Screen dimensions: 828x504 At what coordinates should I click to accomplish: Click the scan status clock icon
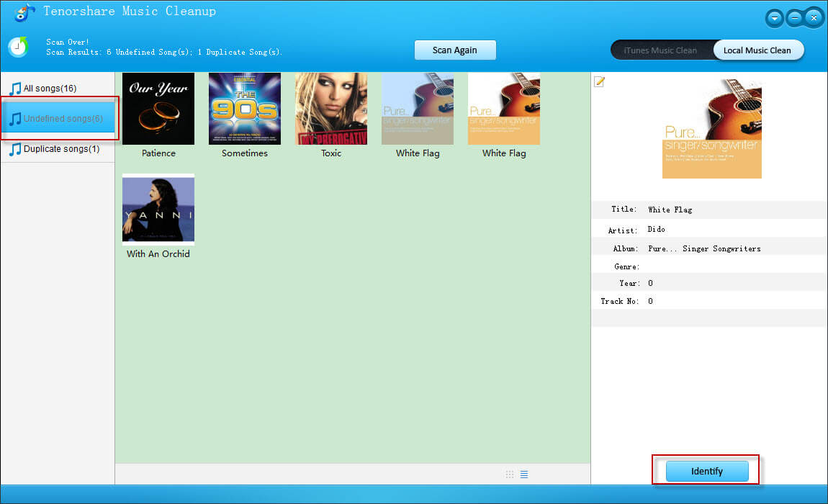pyautogui.click(x=18, y=47)
